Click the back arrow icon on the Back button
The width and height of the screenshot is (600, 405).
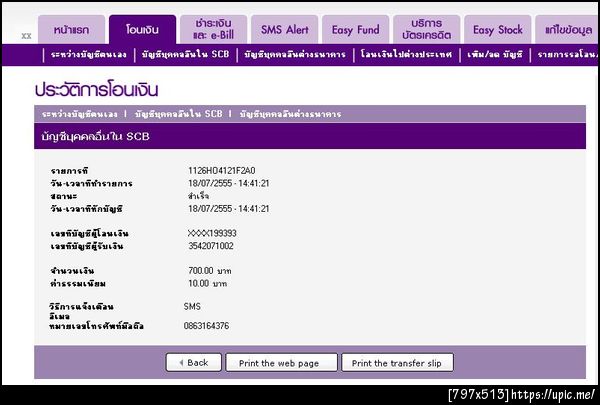coord(181,363)
